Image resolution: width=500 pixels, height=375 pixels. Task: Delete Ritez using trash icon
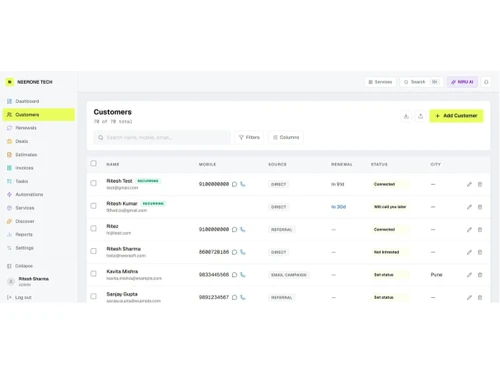[480, 229]
